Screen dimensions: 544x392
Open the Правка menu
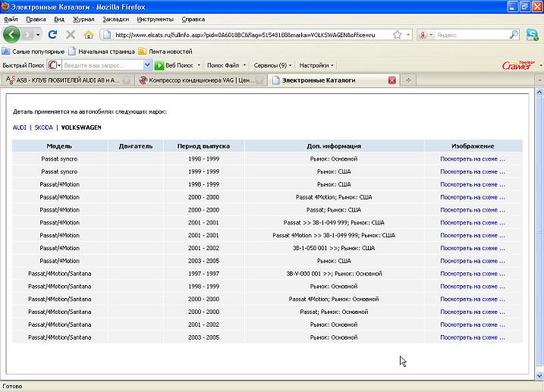[x=36, y=20]
